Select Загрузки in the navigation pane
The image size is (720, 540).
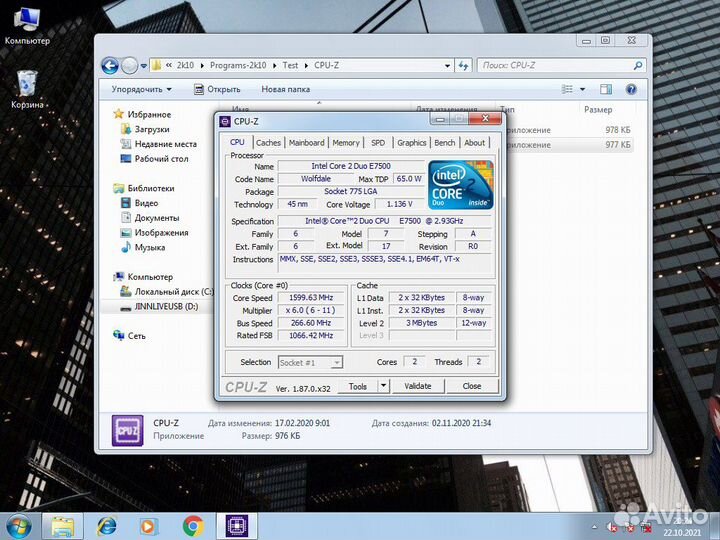pos(146,129)
